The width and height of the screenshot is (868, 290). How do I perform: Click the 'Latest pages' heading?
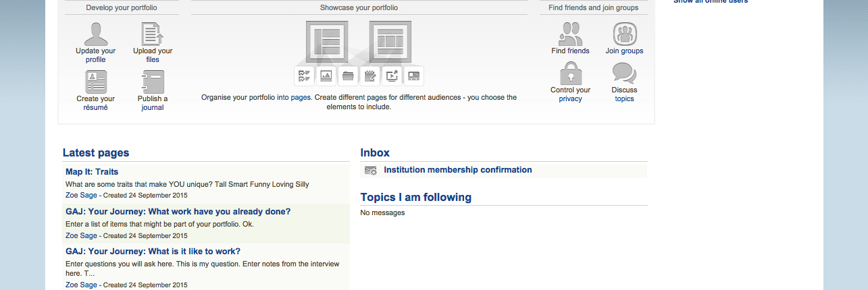click(96, 153)
